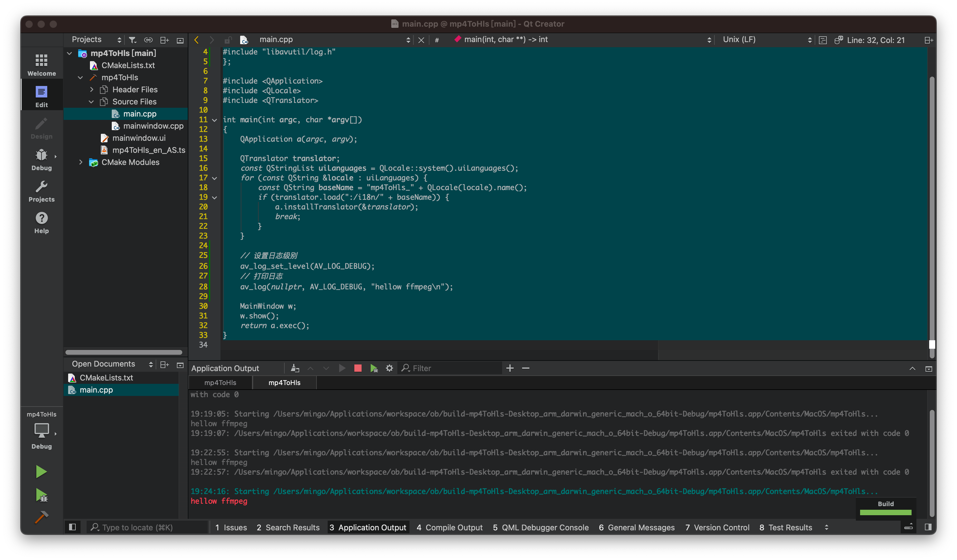Open mainwindow.cpp in the project tree
This screenshot has width=957, height=560.
tap(153, 126)
